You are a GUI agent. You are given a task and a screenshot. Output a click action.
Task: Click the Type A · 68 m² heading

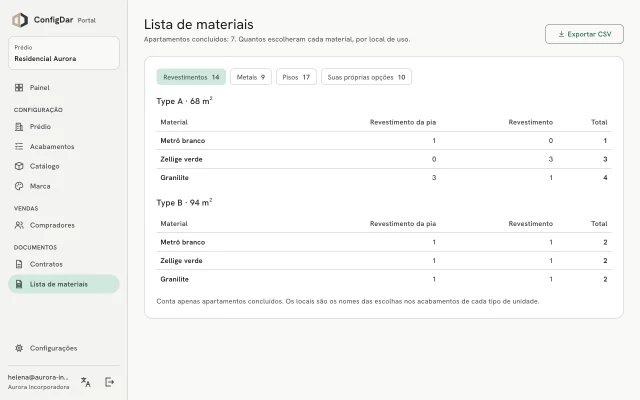(x=184, y=101)
